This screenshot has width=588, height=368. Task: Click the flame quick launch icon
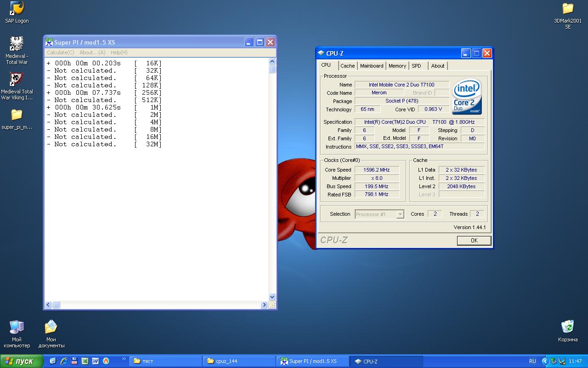(106, 361)
